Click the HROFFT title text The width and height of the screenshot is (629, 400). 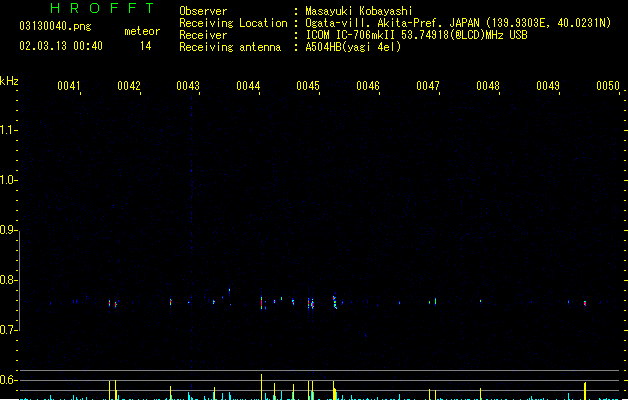103,8
